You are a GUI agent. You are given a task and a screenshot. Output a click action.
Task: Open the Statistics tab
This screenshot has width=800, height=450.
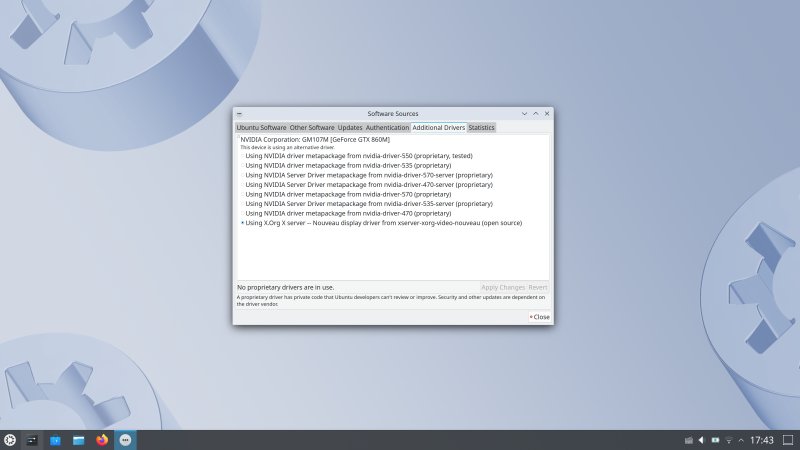[x=481, y=128]
